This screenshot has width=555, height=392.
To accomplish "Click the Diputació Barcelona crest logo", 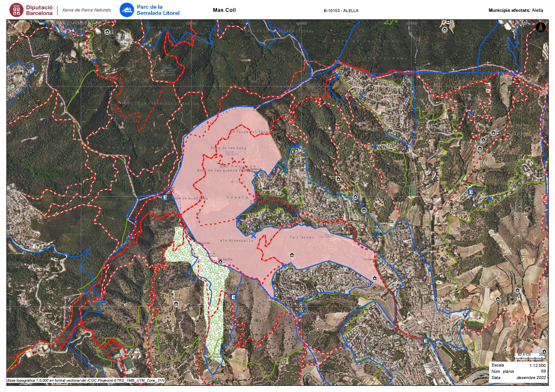I will [16, 10].
